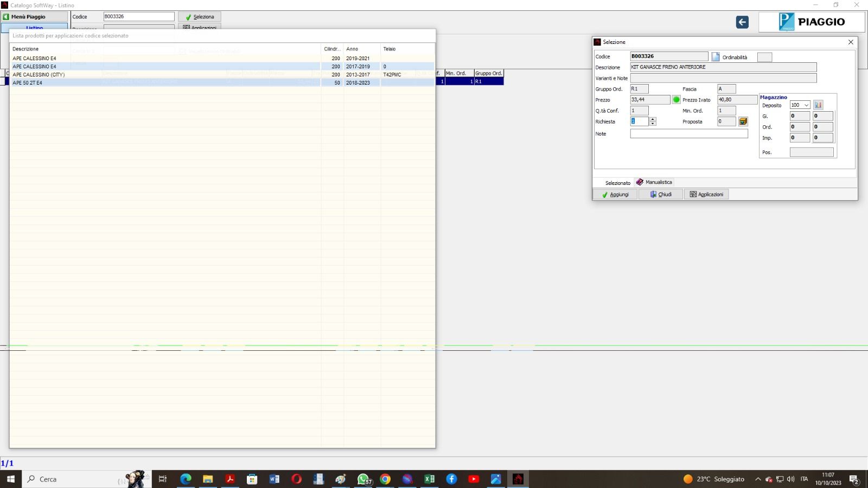Launch Excel from the taskbar
The image size is (868, 488).
pos(429,479)
